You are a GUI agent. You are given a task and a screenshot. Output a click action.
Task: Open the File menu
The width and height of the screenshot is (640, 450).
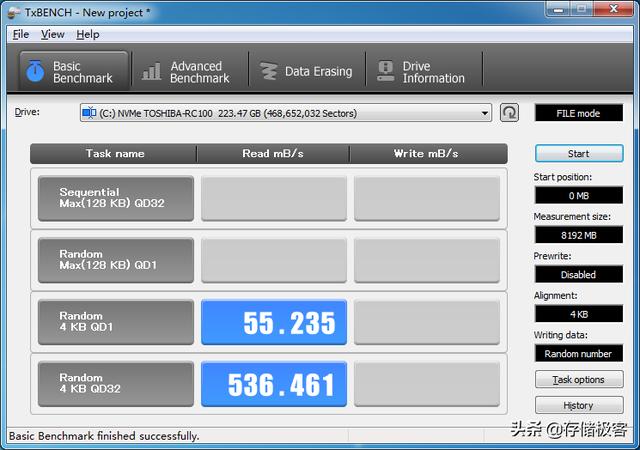point(21,35)
